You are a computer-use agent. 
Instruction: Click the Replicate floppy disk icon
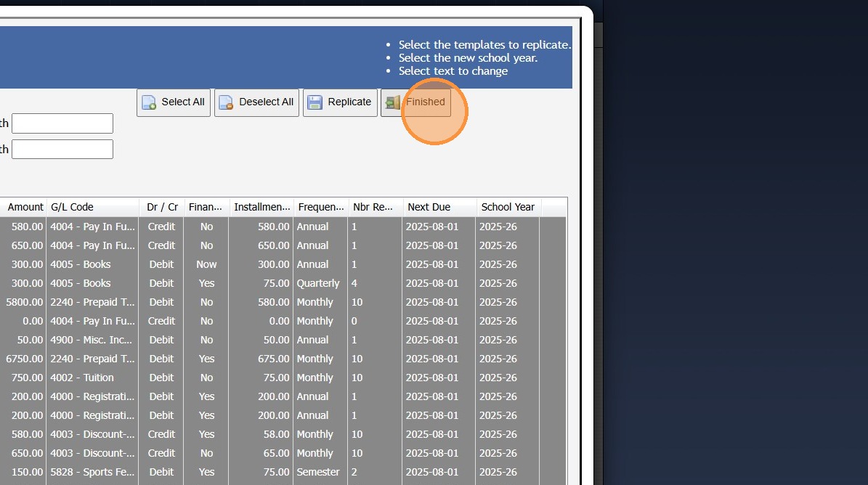pyautogui.click(x=315, y=102)
